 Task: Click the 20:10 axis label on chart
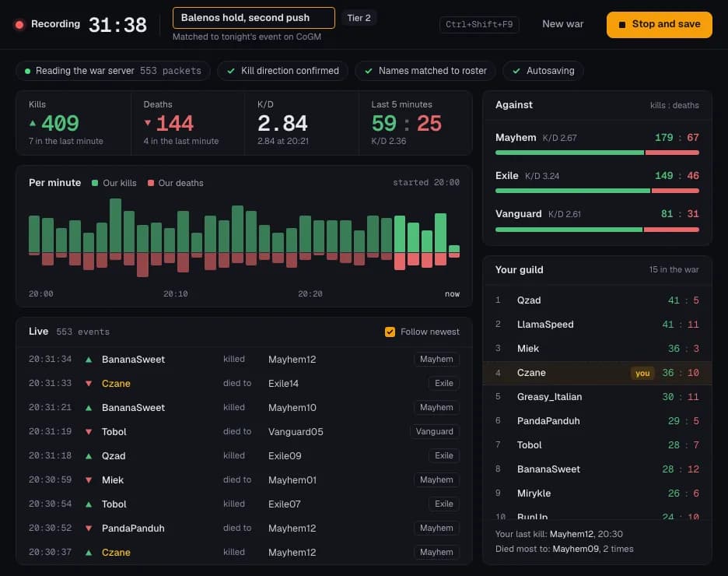pos(176,294)
